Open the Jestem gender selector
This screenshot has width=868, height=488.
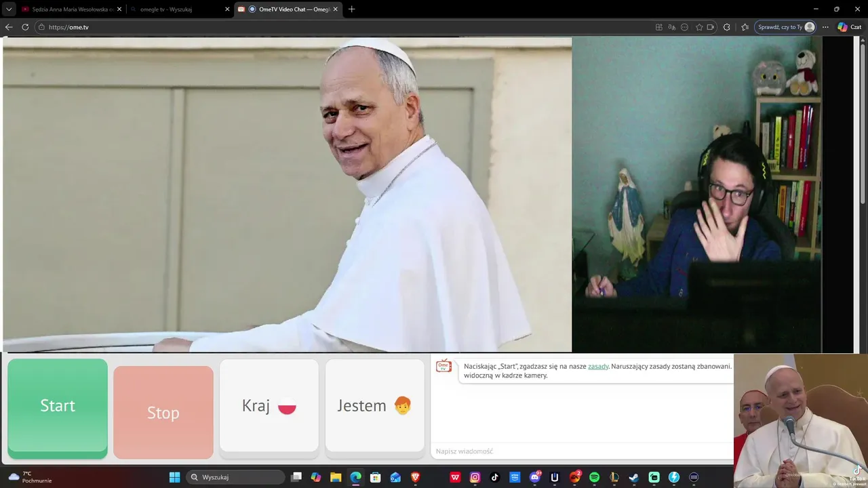click(x=375, y=405)
